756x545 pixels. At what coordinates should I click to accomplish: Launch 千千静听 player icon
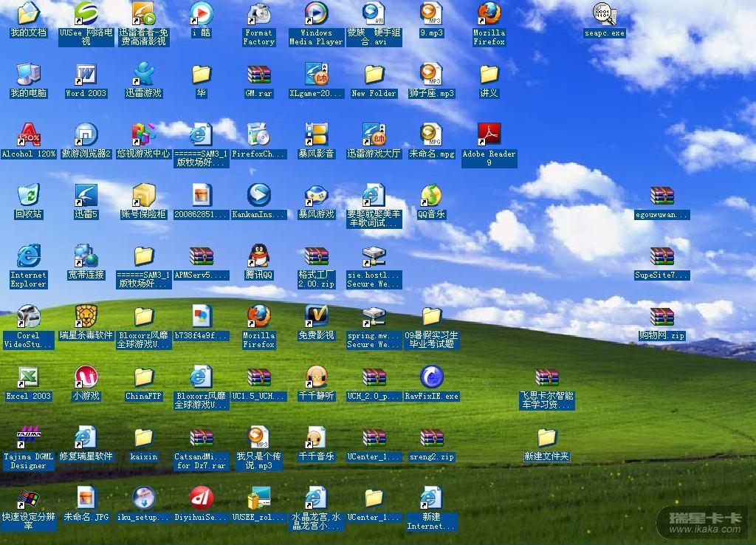coord(316,377)
